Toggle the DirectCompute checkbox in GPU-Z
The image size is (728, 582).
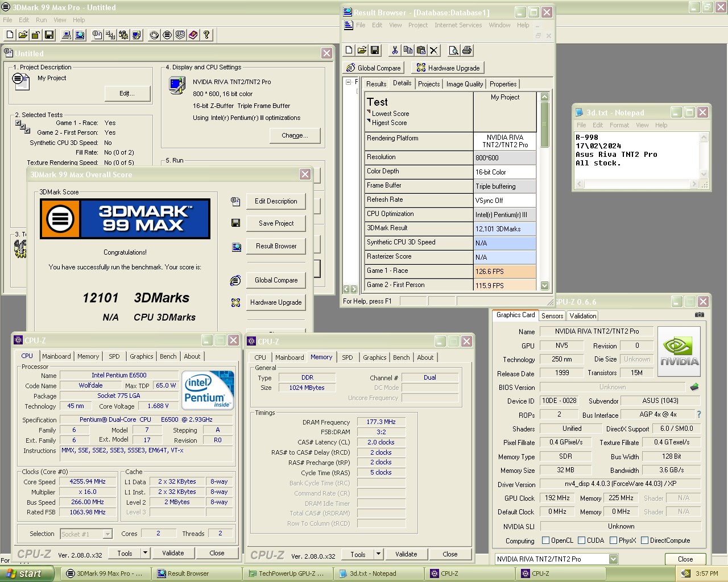644,541
